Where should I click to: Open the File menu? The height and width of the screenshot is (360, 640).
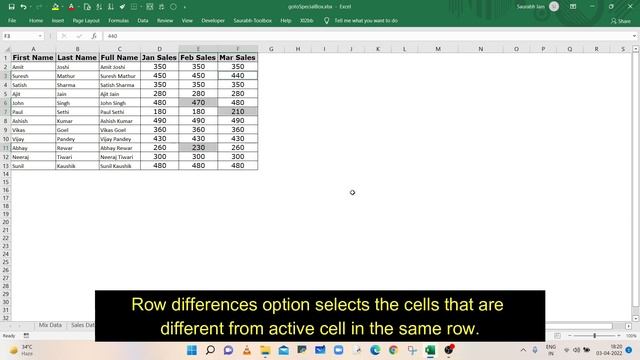(12, 20)
